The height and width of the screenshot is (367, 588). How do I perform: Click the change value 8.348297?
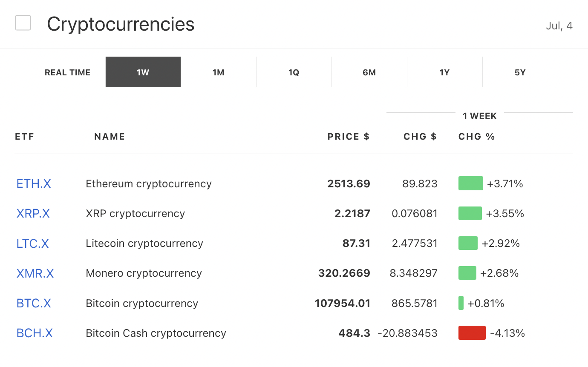[414, 273]
